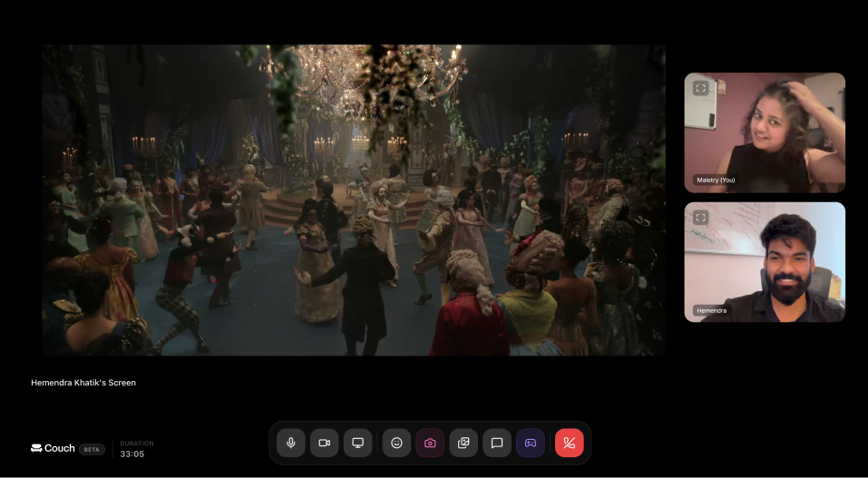The image size is (868, 478).
Task: Mute the microphone in the call toolbar
Action: click(x=290, y=443)
